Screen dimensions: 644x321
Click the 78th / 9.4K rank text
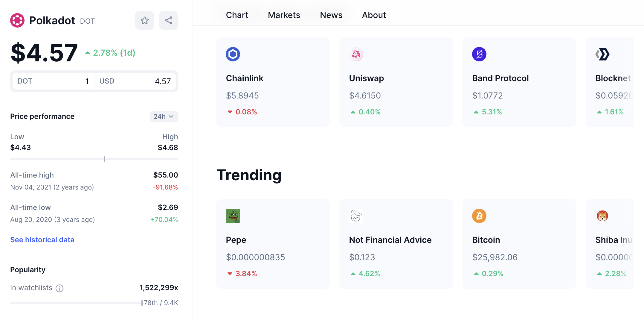click(x=161, y=303)
